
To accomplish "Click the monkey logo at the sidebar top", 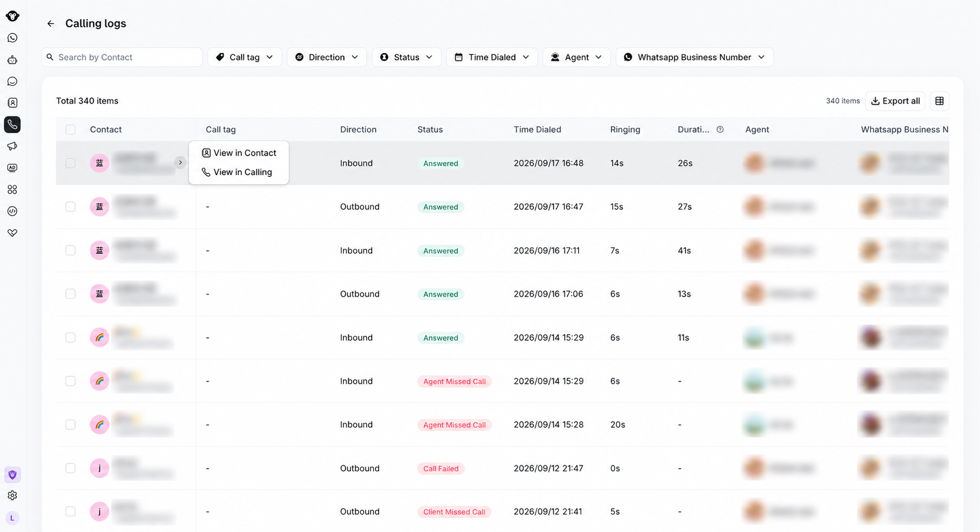I will tap(12, 16).
